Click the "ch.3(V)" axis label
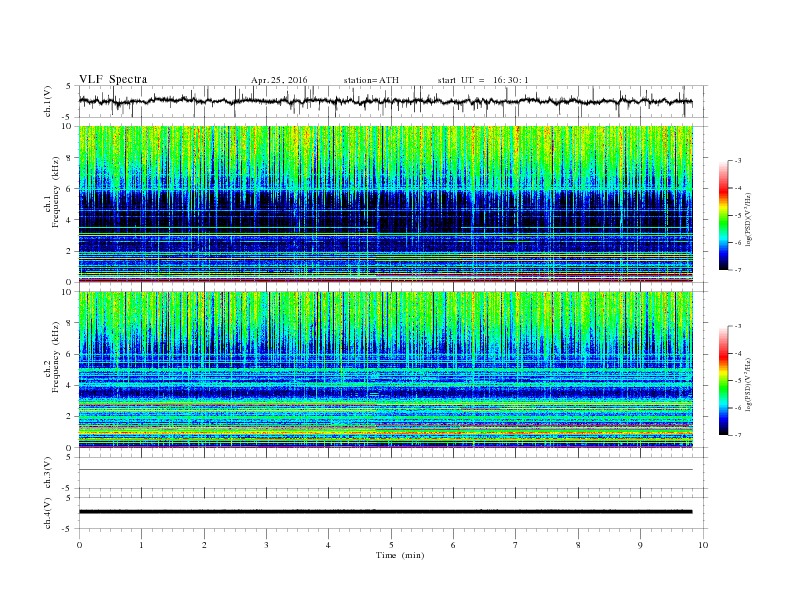The image size is (792, 612). 48,473
